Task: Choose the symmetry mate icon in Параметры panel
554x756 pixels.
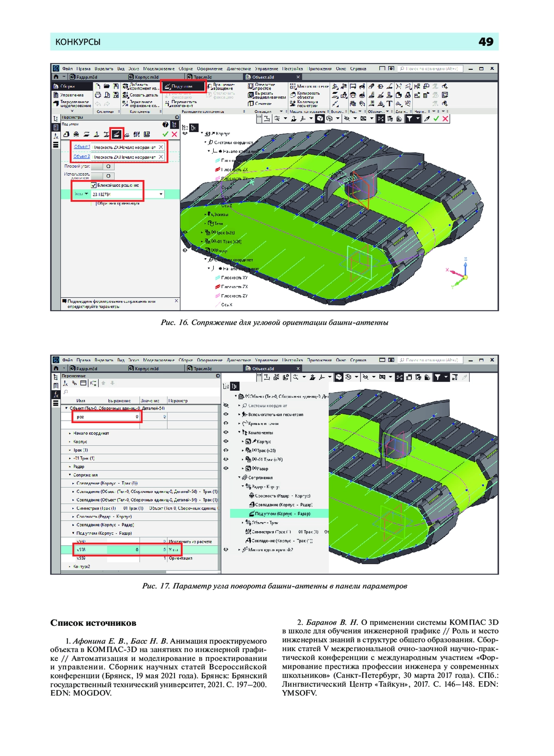Action: 137,134
